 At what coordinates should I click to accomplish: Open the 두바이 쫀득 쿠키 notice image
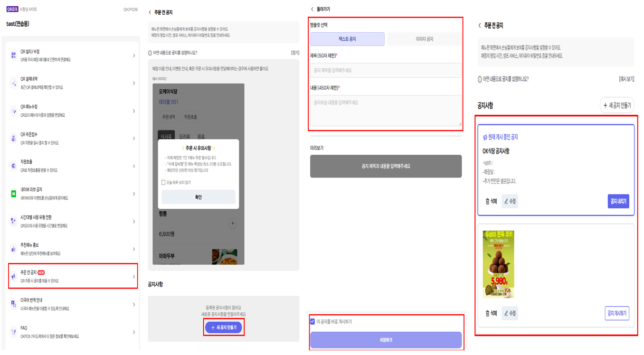click(x=498, y=264)
